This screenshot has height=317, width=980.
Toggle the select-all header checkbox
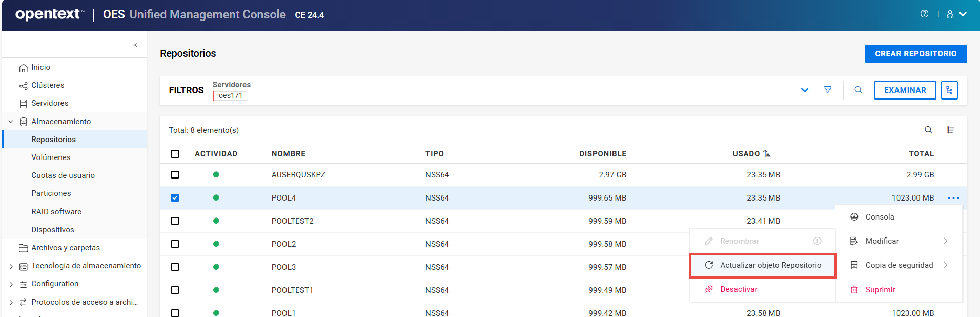tap(175, 154)
